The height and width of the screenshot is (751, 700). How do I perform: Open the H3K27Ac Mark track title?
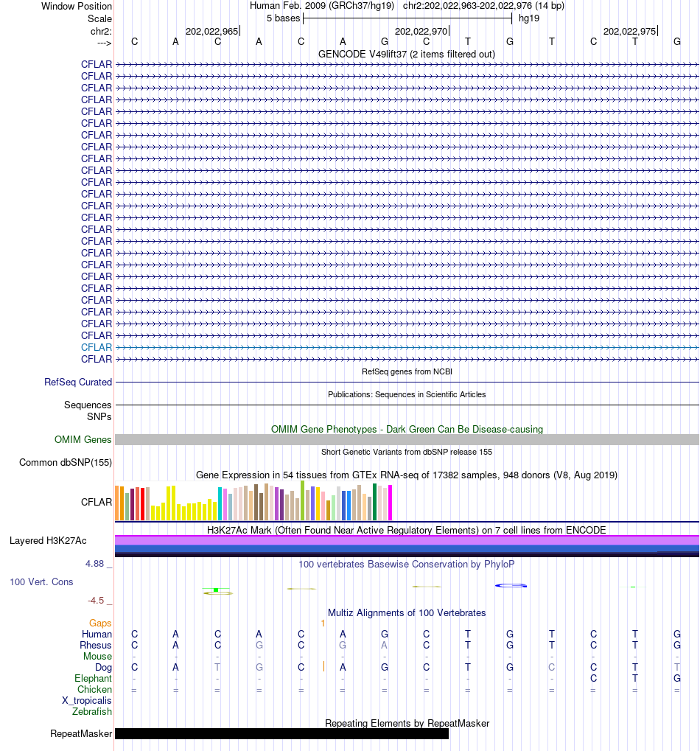click(x=407, y=530)
